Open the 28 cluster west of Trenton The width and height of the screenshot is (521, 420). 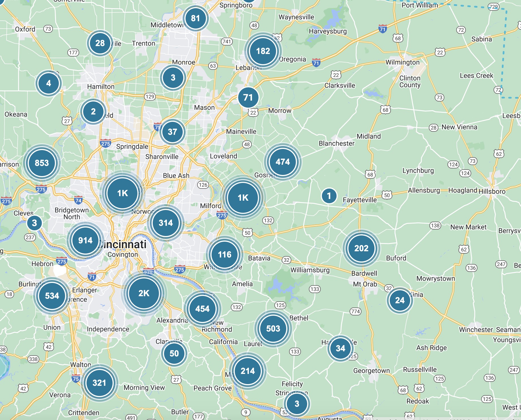pos(100,43)
